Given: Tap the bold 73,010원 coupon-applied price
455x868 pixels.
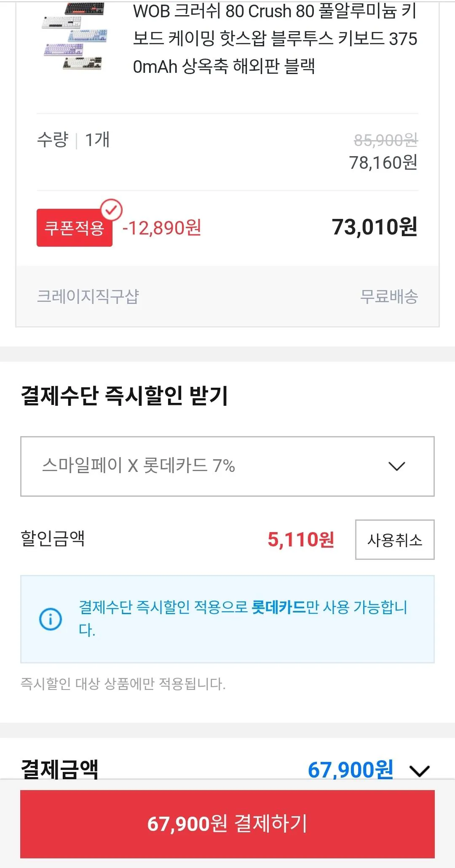Looking at the screenshot, I should coord(375,227).
